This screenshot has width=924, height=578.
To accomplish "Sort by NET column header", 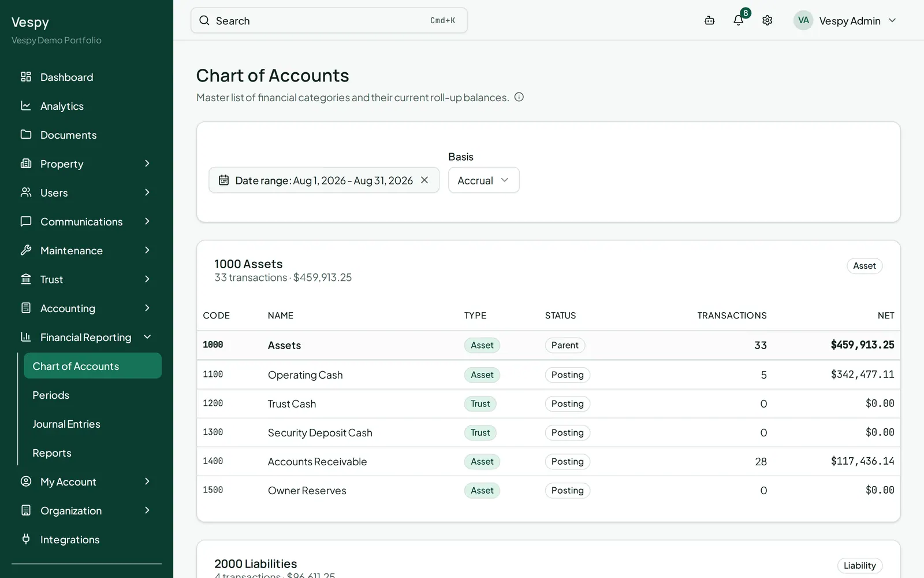I will click(x=886, y=316).
